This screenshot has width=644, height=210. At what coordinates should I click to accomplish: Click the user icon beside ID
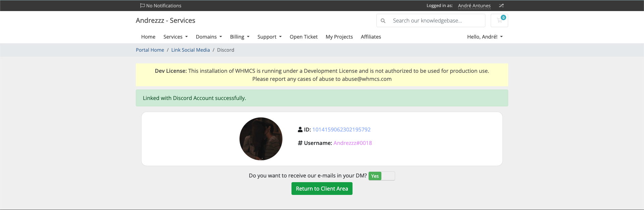[x=300, y=129]
